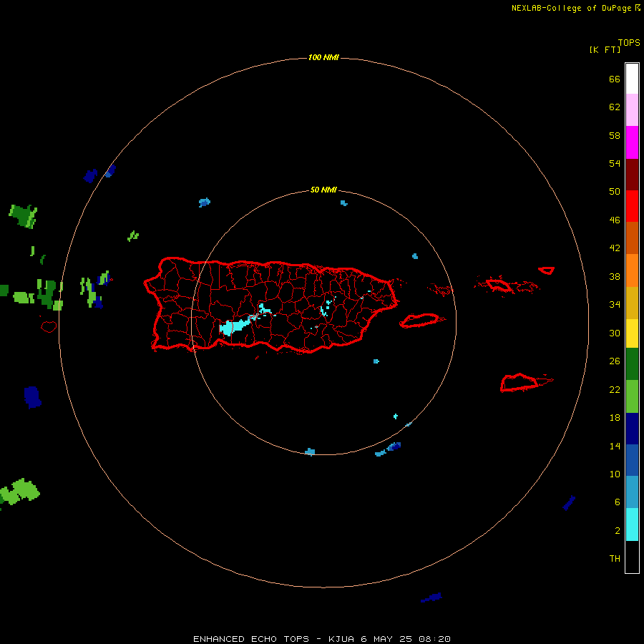Click the light pink 62 kft legend swatch
The height and width of the screenshot is (644, 644).
pyautogui.click(x=632, y=110)
